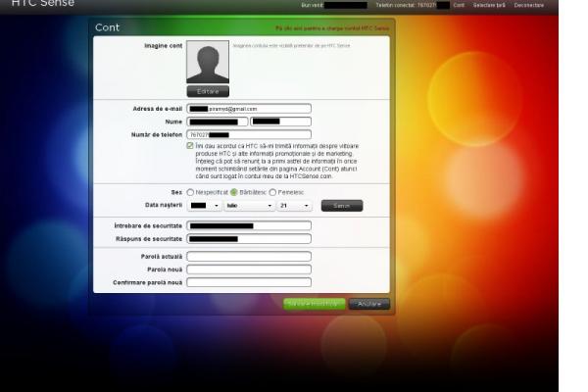Open the birth day dropdown showing 21
Screen dimensions: 588x392
(x=294, y=206)
